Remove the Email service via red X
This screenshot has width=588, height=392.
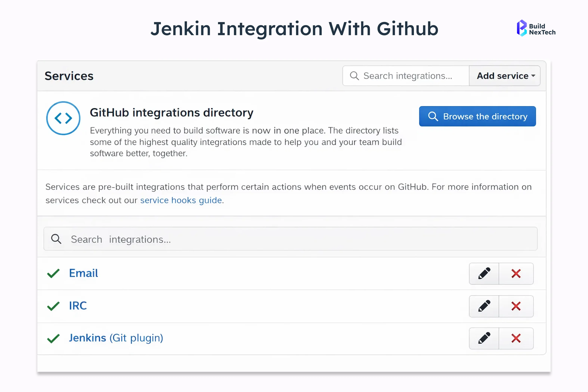pos(516,273)
